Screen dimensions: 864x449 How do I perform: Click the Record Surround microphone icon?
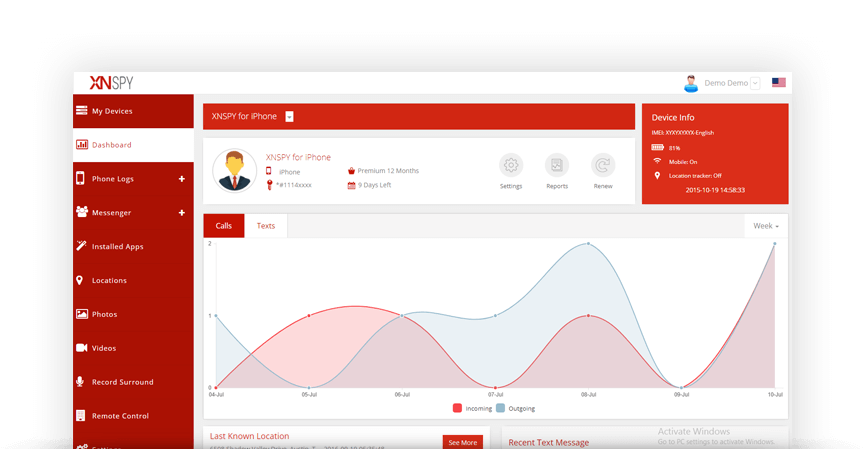[x=80, y=381]
